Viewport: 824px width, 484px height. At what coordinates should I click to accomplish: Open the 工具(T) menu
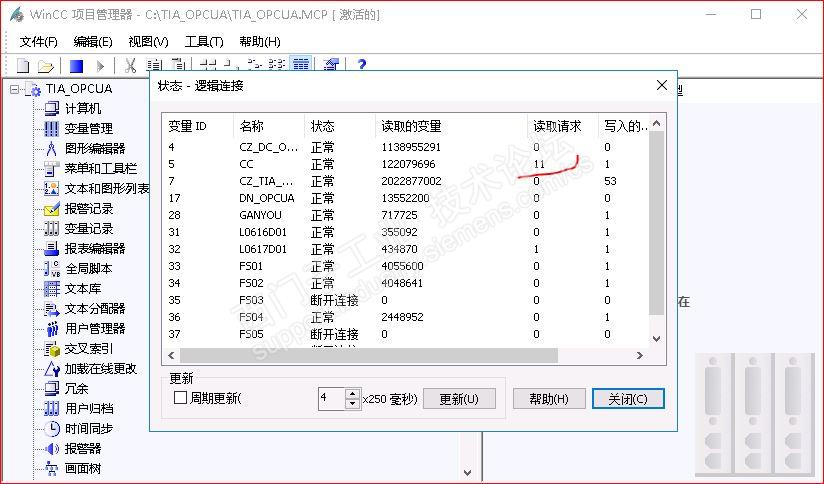point(204,42)
